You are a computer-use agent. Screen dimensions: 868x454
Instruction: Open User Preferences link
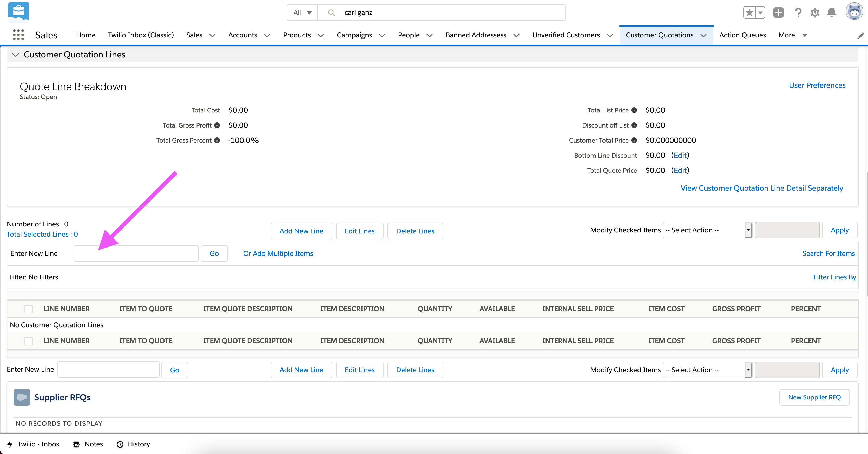click(x=817, y=85)
